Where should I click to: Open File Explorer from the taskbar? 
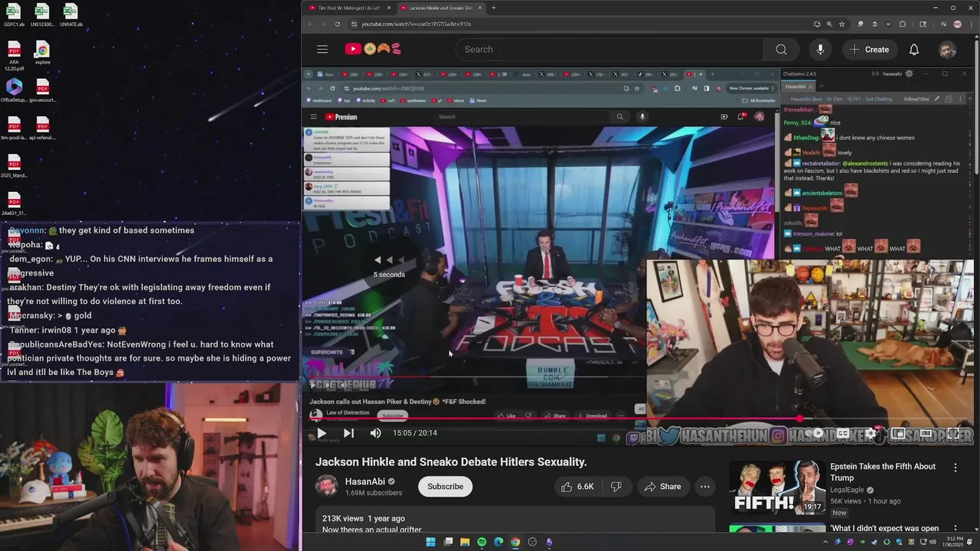[x=465, y=542]
